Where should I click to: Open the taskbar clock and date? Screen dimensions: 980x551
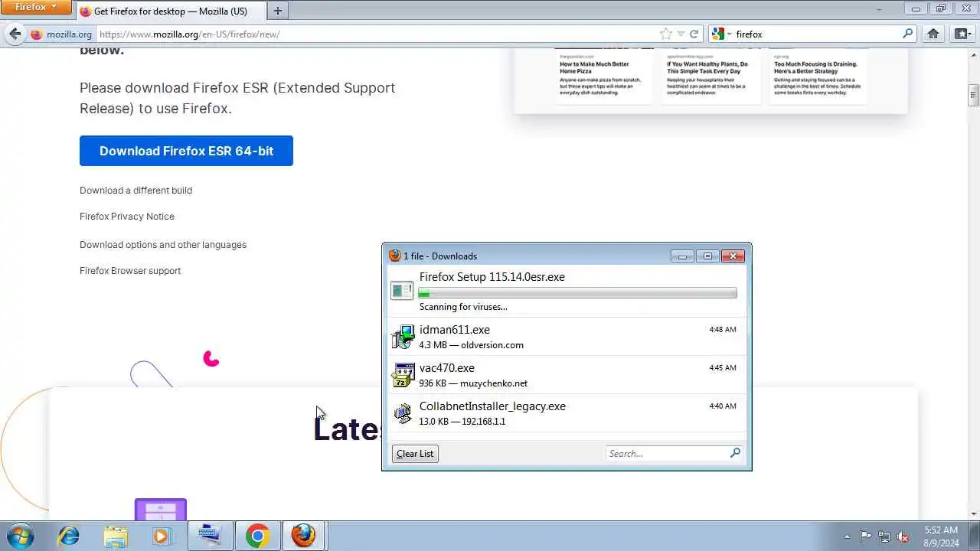coord(940,536)
